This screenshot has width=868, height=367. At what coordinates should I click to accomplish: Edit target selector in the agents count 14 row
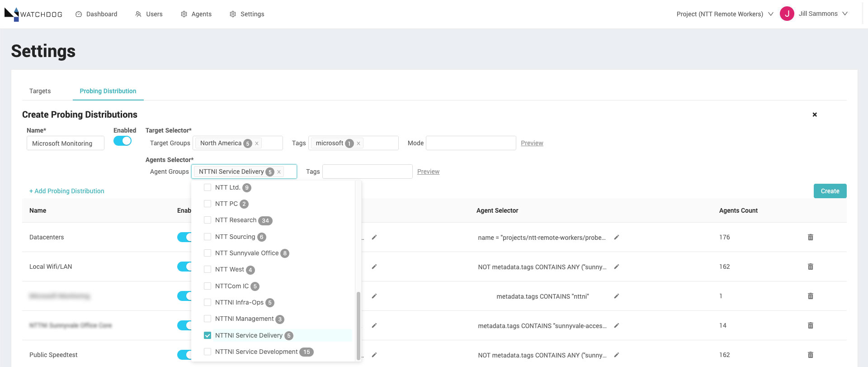click(x=374, y=325)
